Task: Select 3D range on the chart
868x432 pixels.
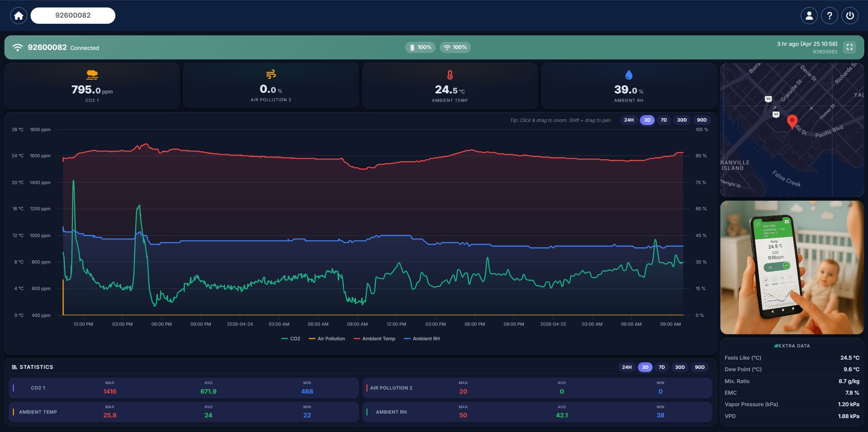Action: point(647,120)
